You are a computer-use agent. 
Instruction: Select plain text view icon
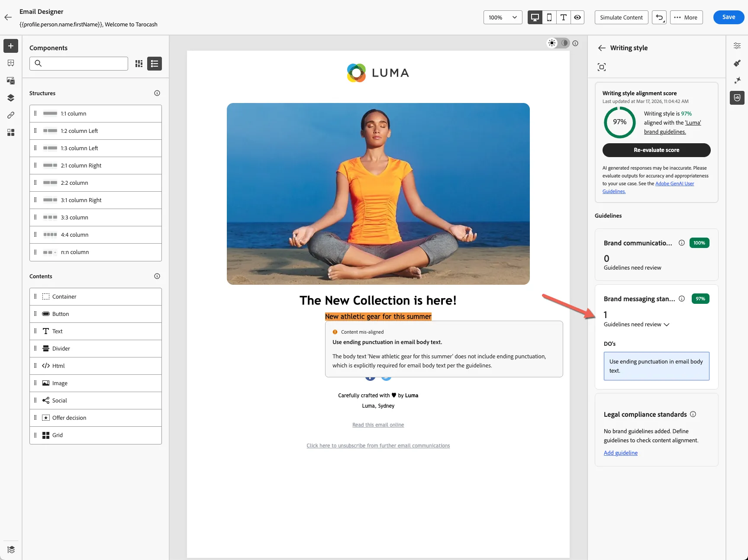pos(563,17)
